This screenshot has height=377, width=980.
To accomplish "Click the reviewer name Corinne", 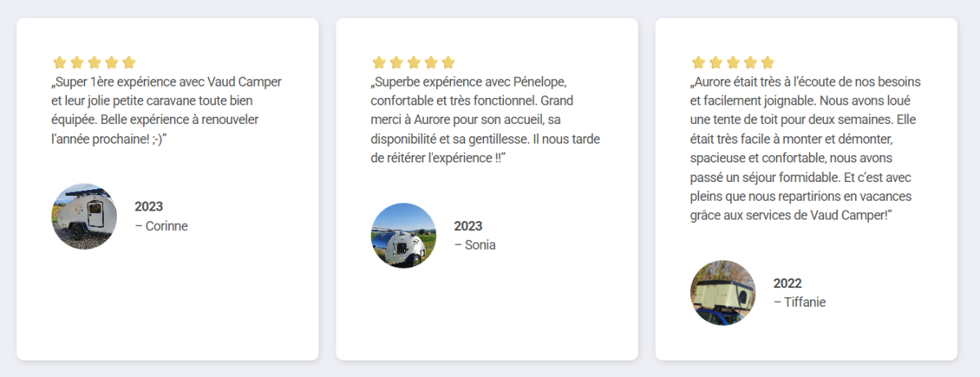I will 166,226.
